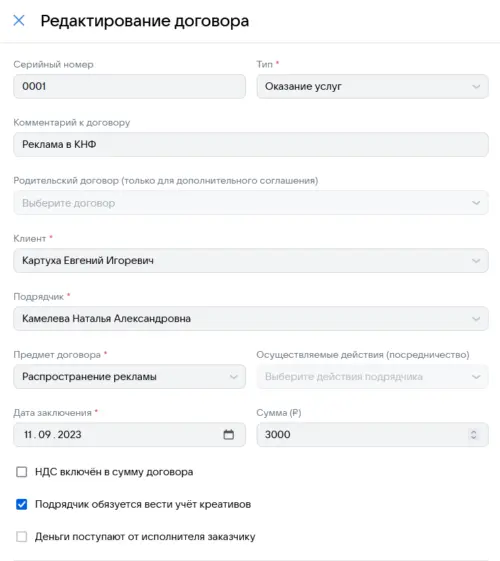Screen dimensions: 500x561
Task: Click the Серийный номер field 0001
Action: (129, 87)
